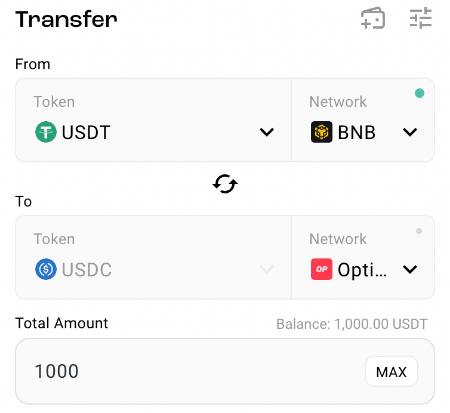
Task: Click the USDC coin icon
Action: click(x=46, y=269)
